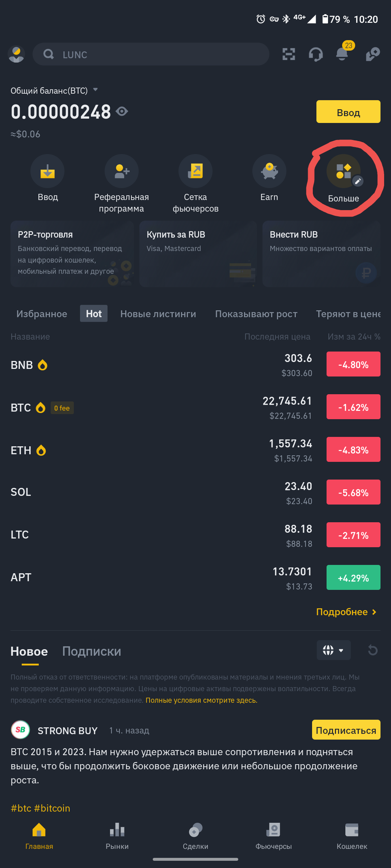Open feed language globe dropdown

tap(333, 650)
